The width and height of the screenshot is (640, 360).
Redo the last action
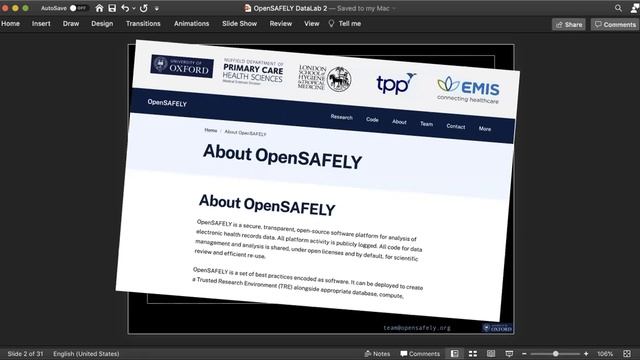click(144, 8)
